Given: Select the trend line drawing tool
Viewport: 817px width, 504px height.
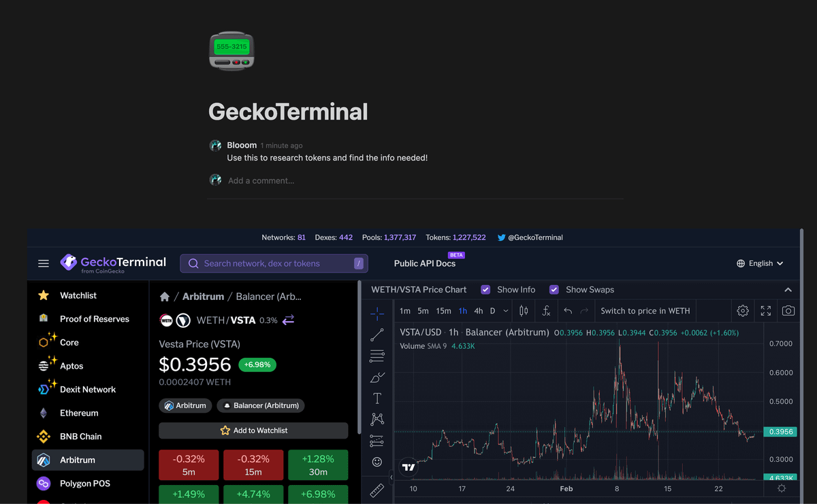Looking at the screenshot, I should [x=377, y=335].
